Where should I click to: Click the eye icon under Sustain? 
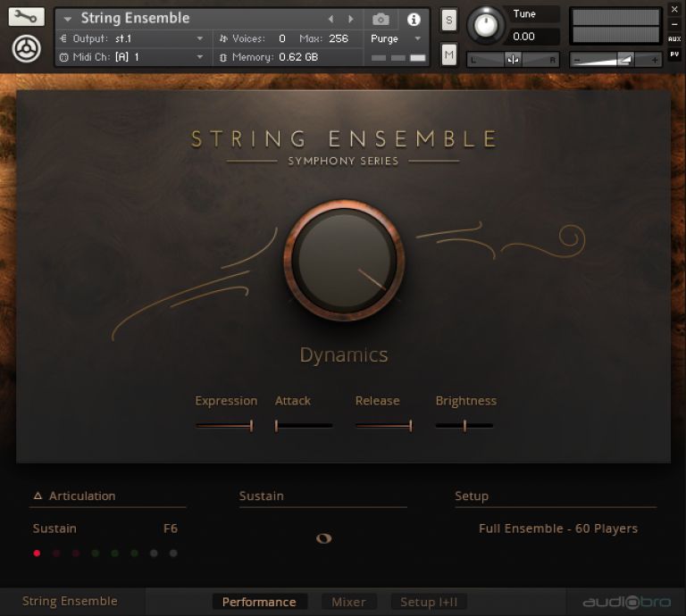(323, 538)
